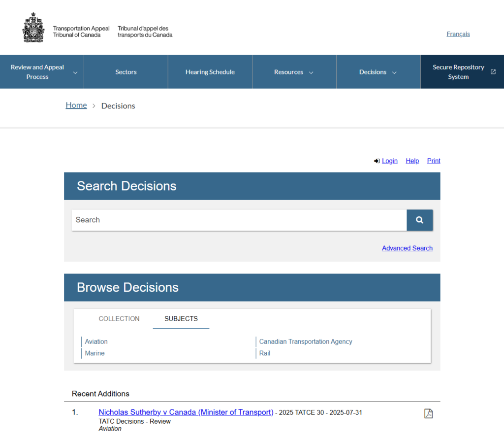
Task: Click the magnifying glass search button
Action: 419,220
